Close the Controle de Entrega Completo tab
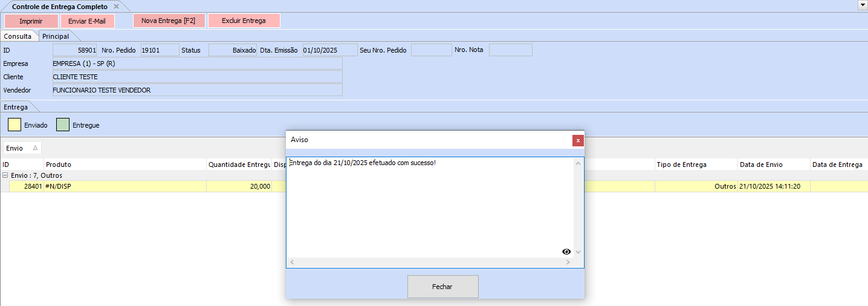 click(116, 6)
